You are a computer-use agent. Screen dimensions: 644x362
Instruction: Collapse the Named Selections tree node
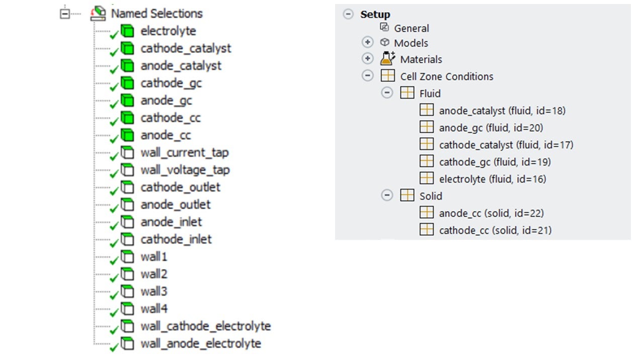(64, 14)
